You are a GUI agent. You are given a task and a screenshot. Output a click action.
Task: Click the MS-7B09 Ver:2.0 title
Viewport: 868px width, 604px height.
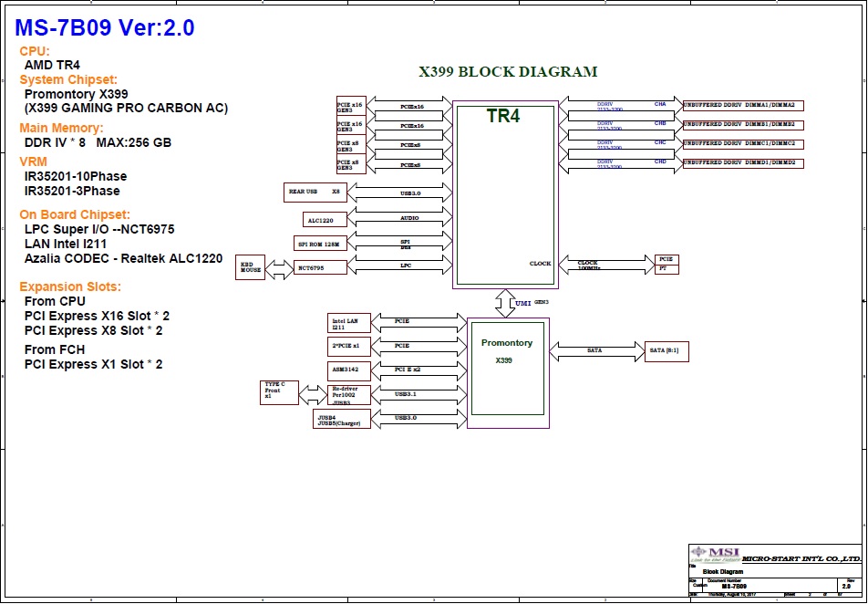[x=105, y=28]
